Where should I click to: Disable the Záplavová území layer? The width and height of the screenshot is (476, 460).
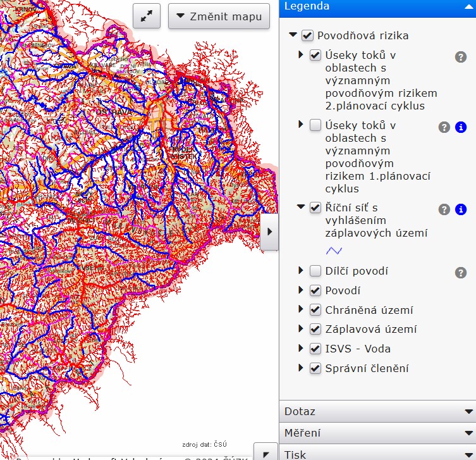[x=315, y=329]
